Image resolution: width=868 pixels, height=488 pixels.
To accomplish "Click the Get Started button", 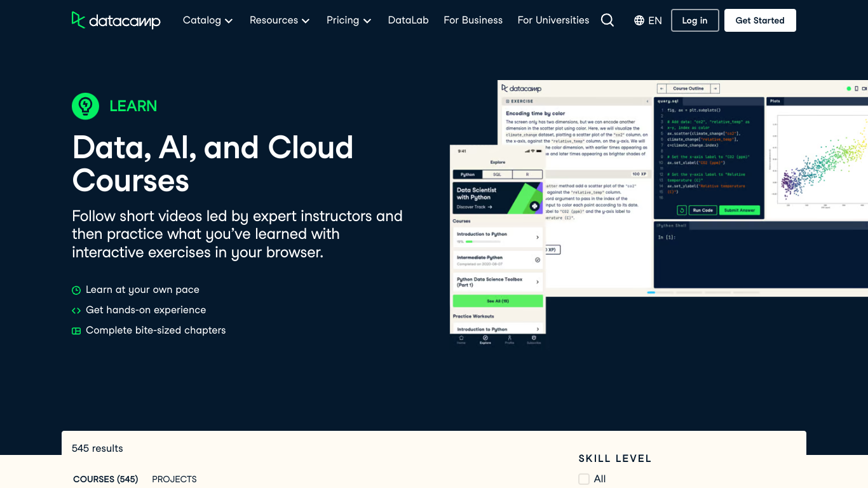I will (760, 20).
